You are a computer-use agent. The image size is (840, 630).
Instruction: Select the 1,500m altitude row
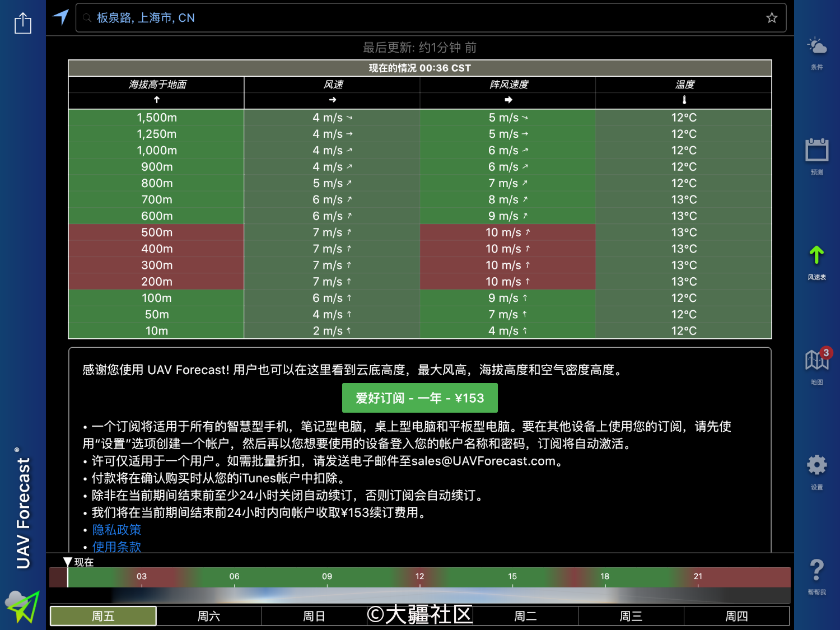click(420, 118)
